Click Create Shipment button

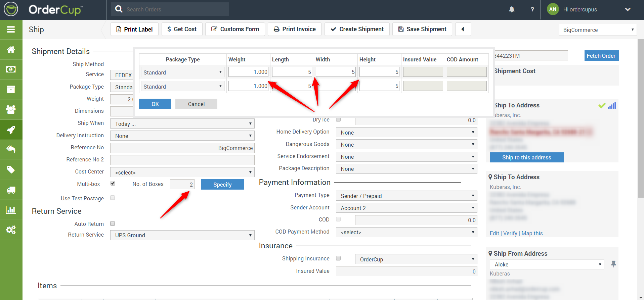357,29
